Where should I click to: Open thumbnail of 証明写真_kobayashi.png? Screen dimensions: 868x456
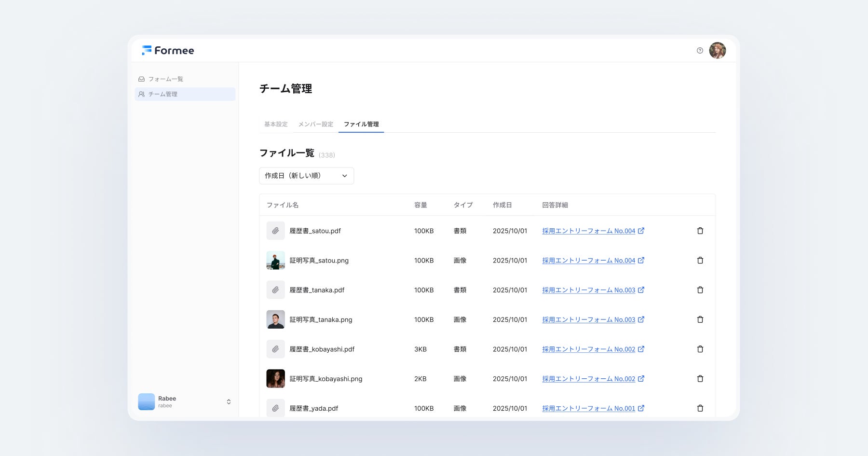(x=275, y=379)
